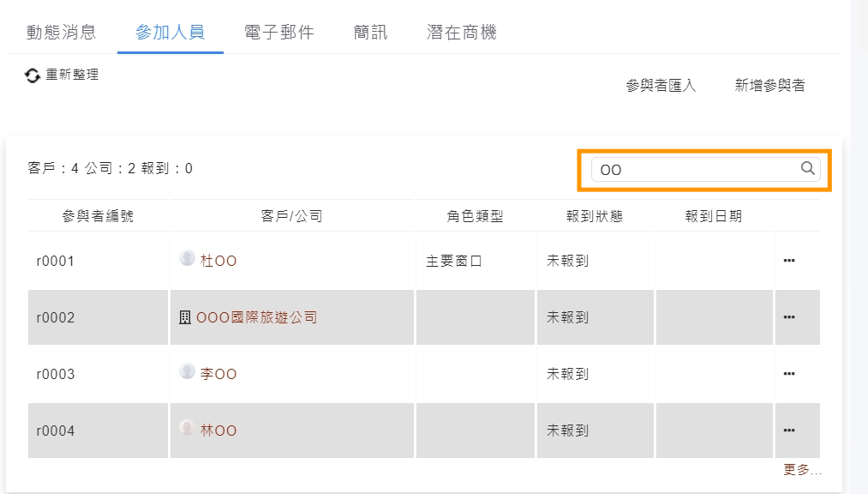Click the 新增參與者 button
This screenshot has width=868, height=494.
point(769,86)
